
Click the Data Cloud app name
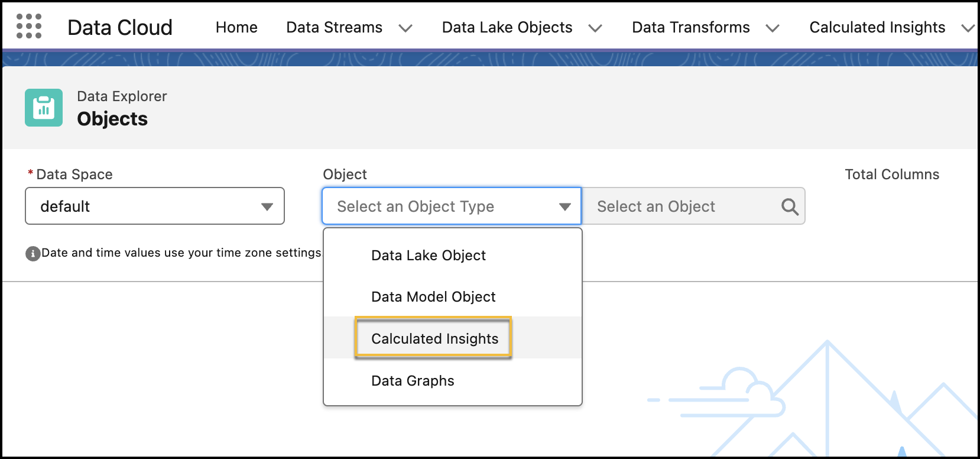(x=120, y=27)
